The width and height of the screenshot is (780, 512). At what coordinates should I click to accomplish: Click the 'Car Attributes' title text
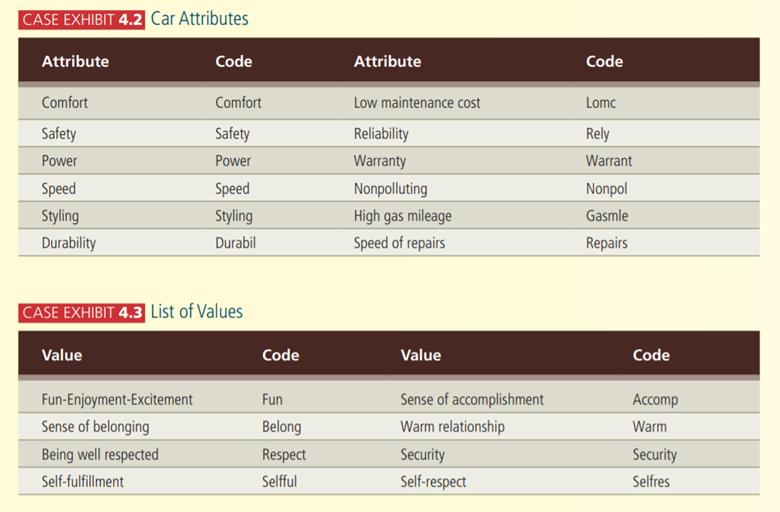(x=199, y=19)
